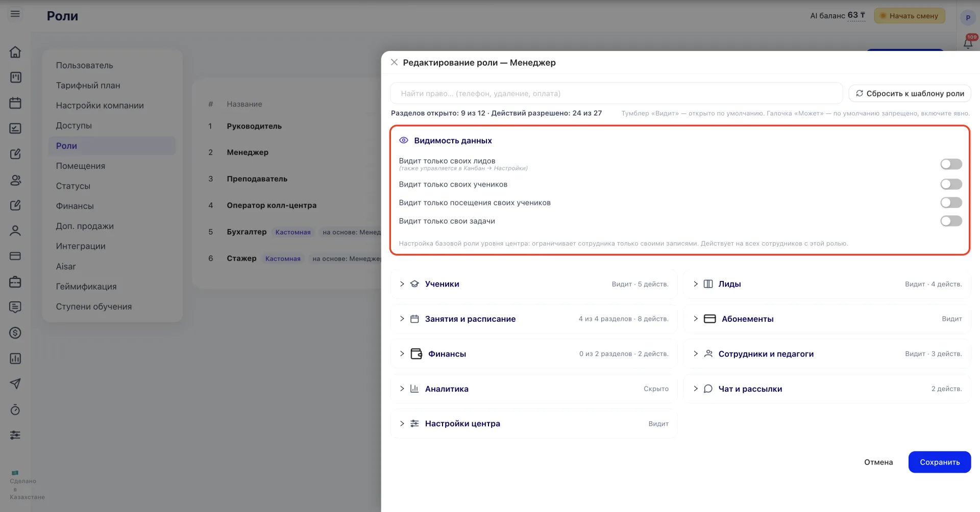Click the card icon in the left sidebar
The image size is (980, 512).
tap(15, 256)
